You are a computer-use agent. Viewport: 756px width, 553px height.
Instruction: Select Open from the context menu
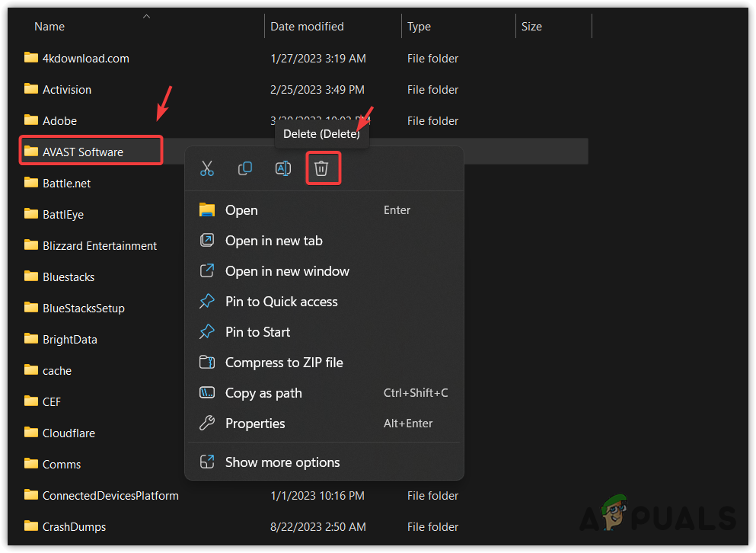click(x=324, y=210)
